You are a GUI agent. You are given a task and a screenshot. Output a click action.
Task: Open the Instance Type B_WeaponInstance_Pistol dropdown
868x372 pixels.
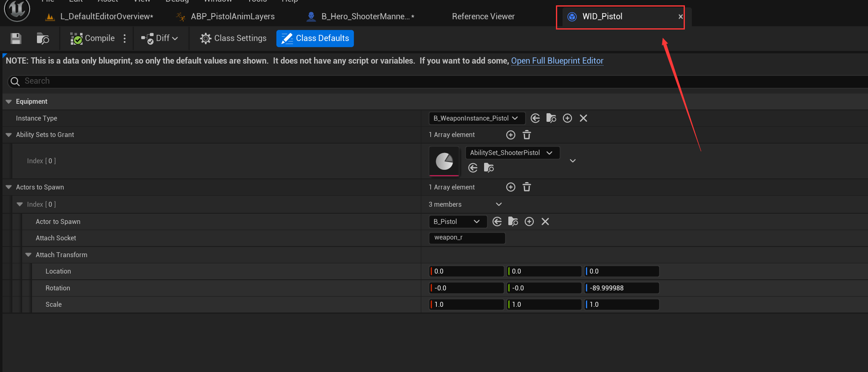click(x=476, y=119)
